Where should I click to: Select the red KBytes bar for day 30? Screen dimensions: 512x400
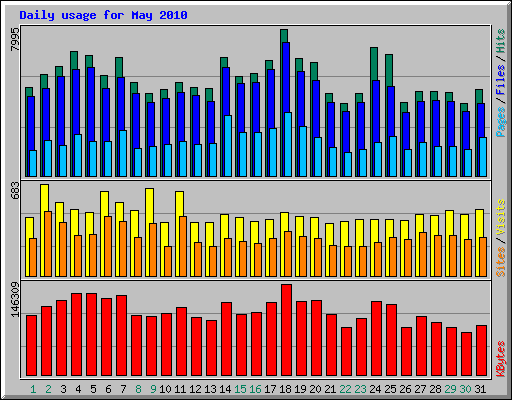(466, 354)
